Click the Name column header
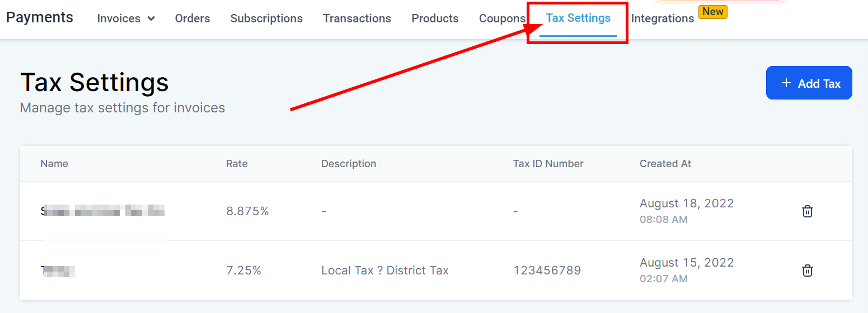 pyautogui.click(x=54, y=164)
